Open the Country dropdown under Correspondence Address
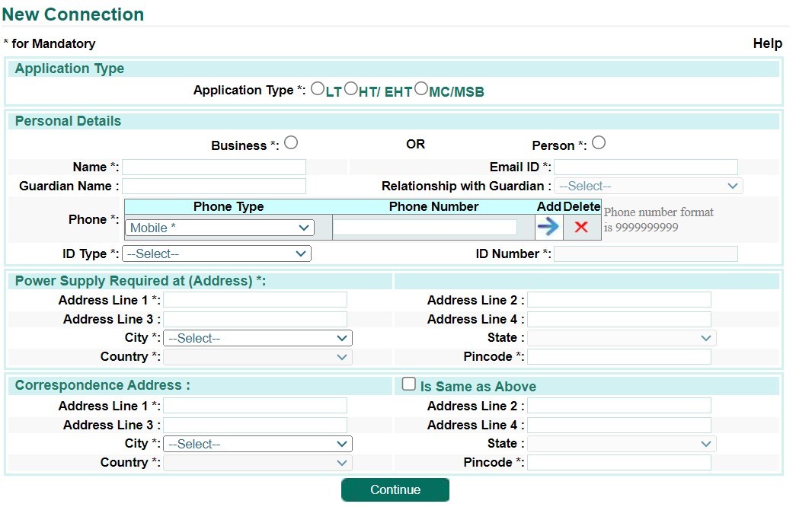This screenshot has height=507, width=812. (257, 462)
